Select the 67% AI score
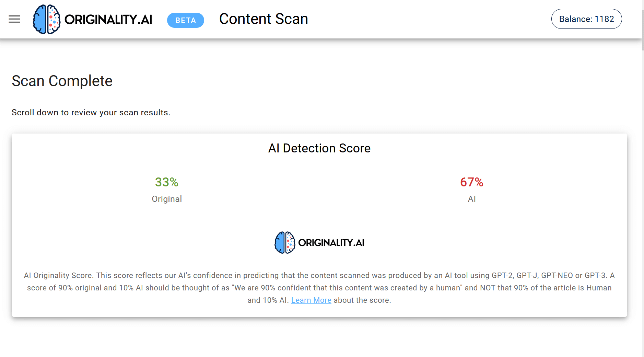 pyautogui.click(x=472, y=182)
